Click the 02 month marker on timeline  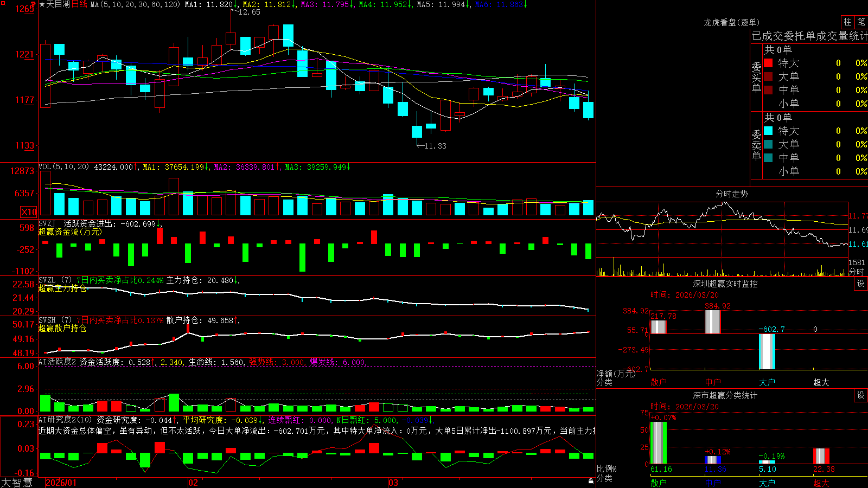[193, 483]
